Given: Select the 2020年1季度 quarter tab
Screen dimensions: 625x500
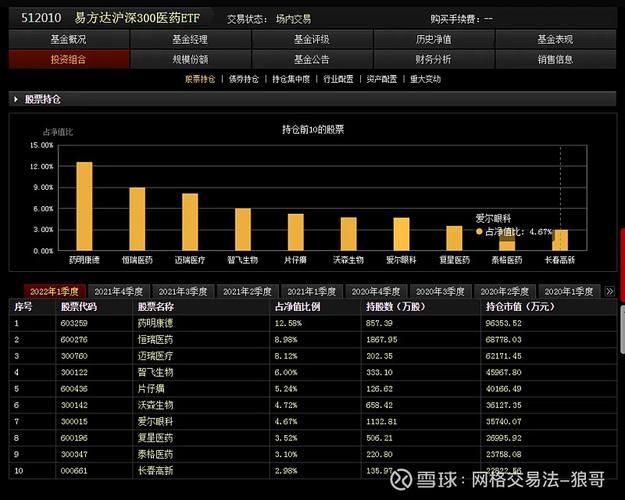Looking at the screenshot, I should tap(569, 291).
